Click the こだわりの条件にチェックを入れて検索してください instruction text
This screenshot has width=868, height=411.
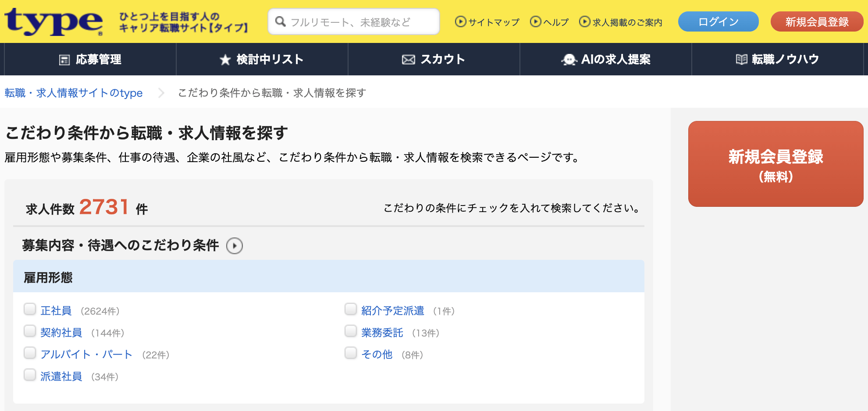coord(512,208)
